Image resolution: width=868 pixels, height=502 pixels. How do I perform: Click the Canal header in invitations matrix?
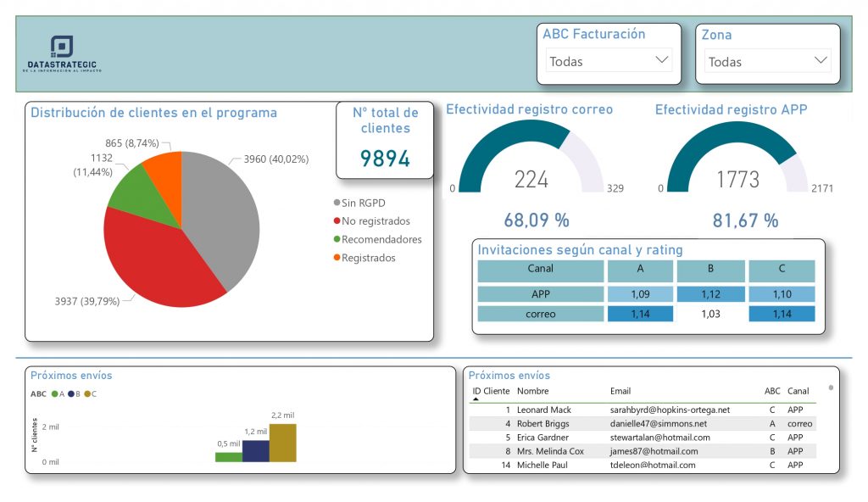coord(540,270)
